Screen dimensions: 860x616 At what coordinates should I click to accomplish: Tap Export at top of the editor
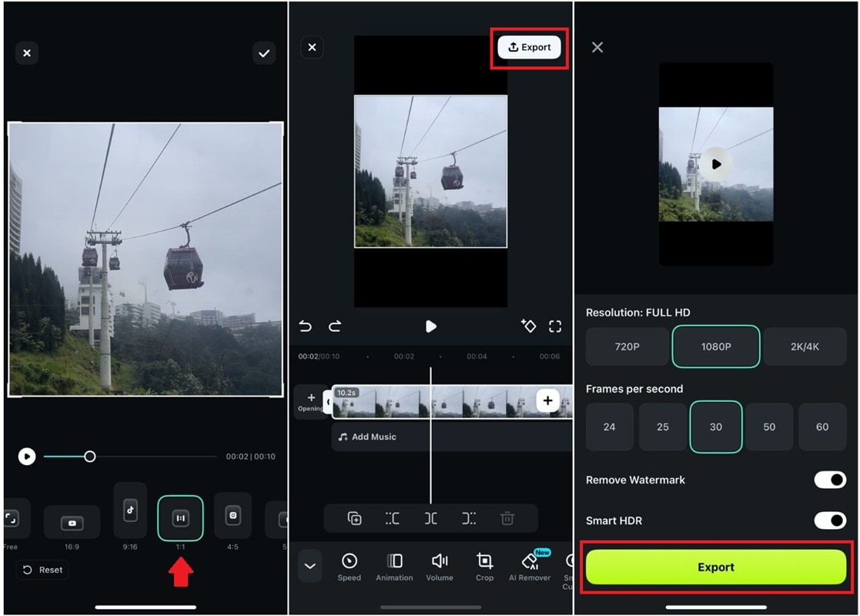(x=529, y=47)
